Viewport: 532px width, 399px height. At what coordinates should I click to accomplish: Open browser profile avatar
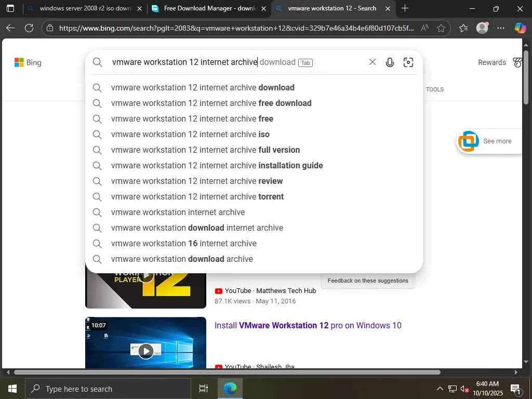[482, 28]
